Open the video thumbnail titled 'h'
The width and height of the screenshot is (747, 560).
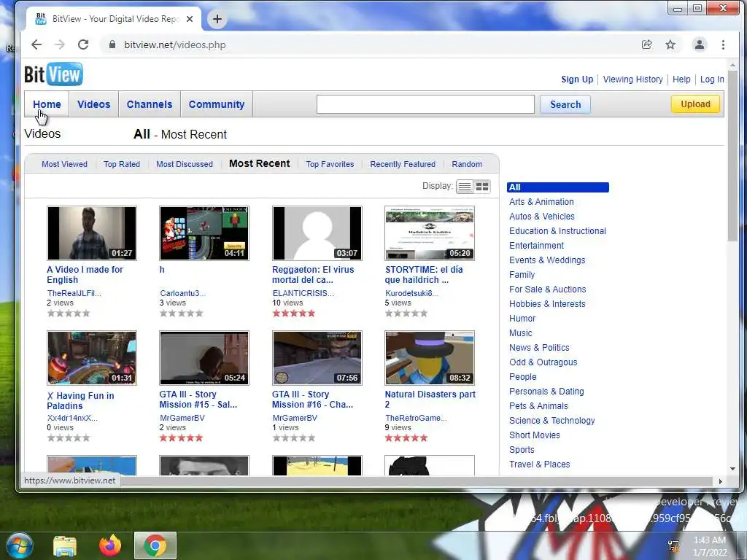click(x=204, y=233)
